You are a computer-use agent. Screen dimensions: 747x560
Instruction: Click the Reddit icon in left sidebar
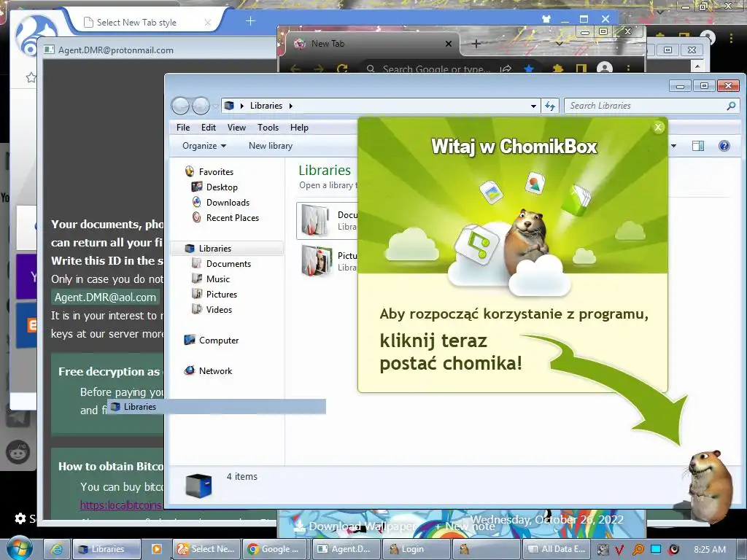click(18, 452)
